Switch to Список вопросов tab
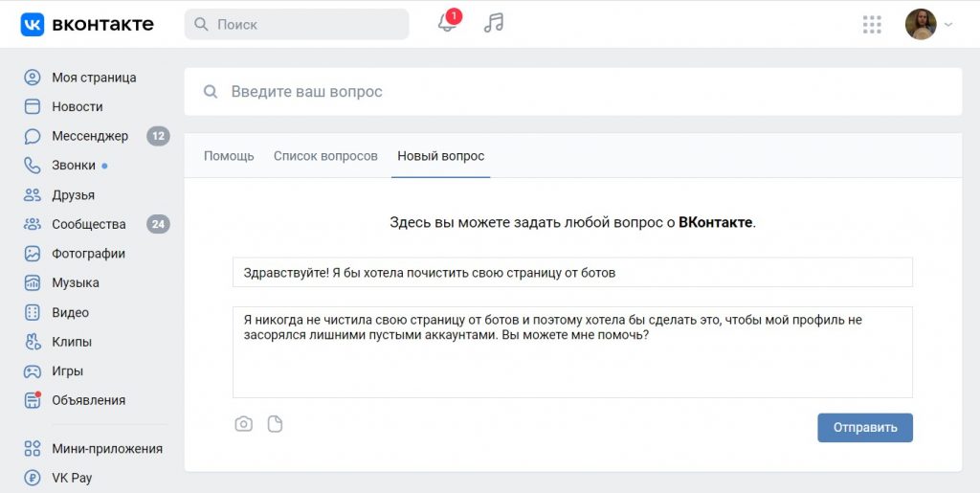 [325, 156]
